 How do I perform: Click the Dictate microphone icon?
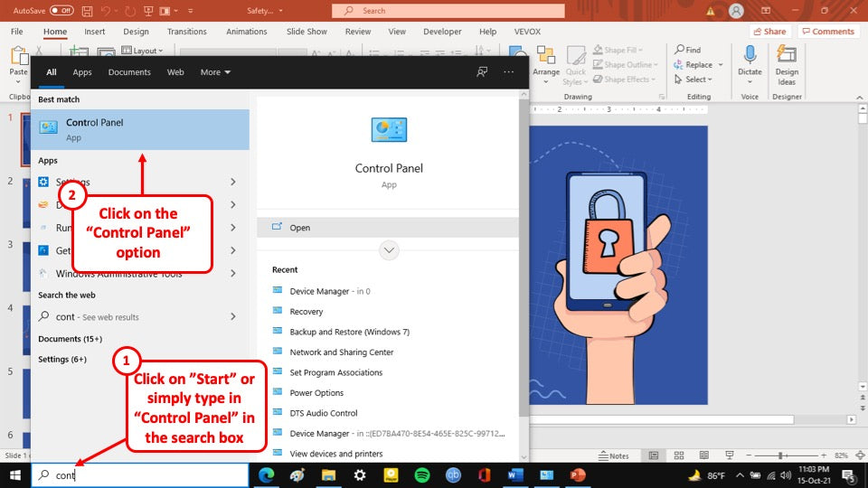pos(750,56)
